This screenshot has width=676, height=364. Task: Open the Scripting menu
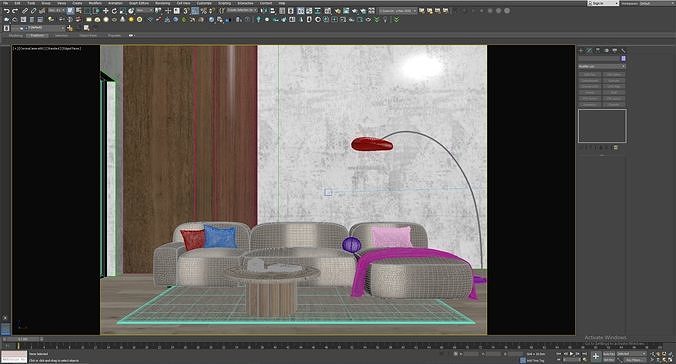pos(224,3)
